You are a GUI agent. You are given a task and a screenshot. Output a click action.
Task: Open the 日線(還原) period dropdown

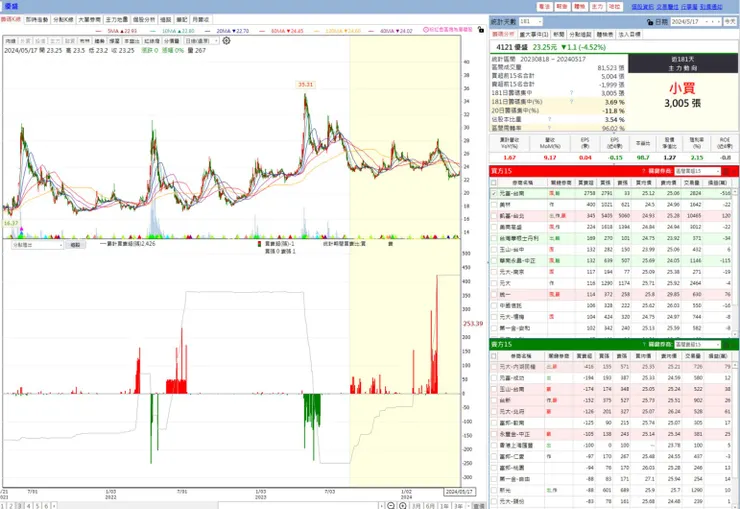click(x=202, y=41)
